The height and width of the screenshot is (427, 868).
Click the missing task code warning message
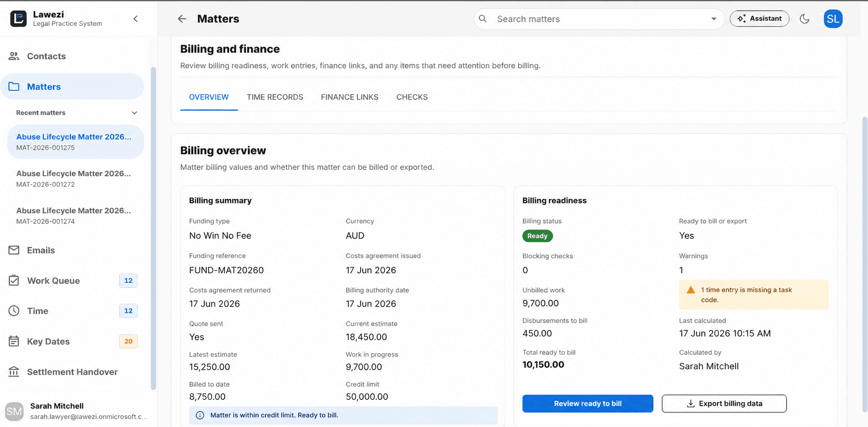click(754, 295)
